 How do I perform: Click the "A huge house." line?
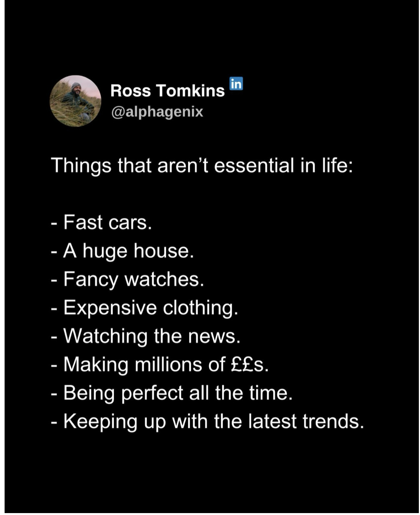[x=123, y=251]
